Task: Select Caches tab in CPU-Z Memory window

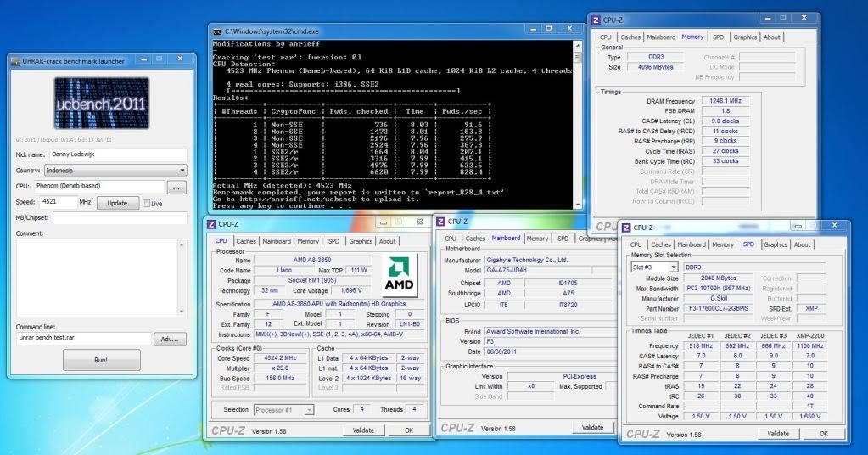Action: [630, 37]
